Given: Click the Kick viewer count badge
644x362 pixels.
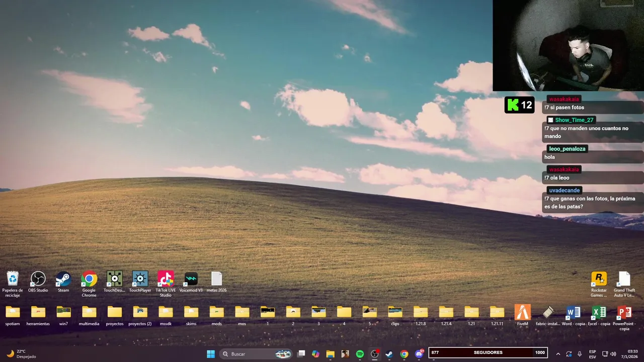Looking at the screenshot, I should [x=520, y=105].
